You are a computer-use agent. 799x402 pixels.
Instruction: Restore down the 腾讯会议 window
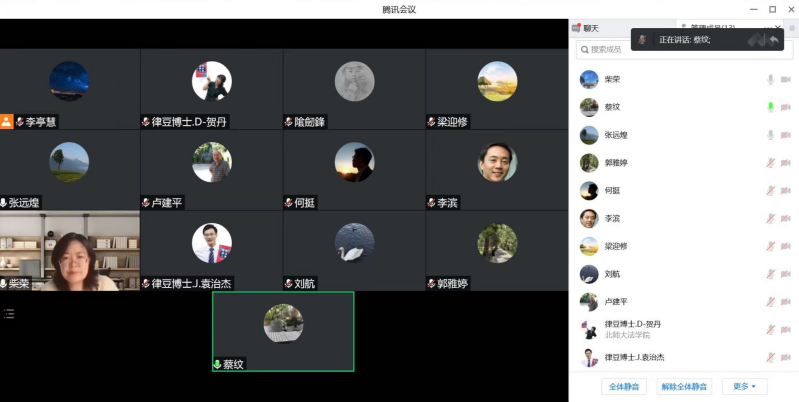(x=772, y=9)
